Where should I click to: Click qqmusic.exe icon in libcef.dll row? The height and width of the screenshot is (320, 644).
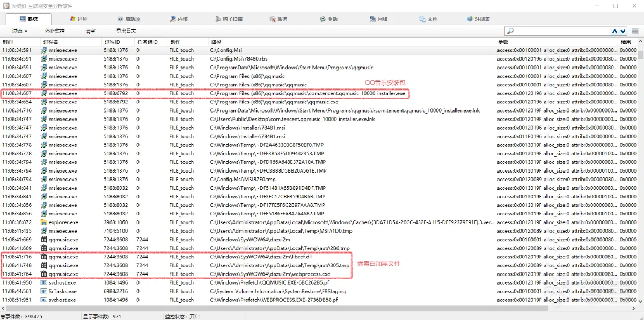[45, 256]
